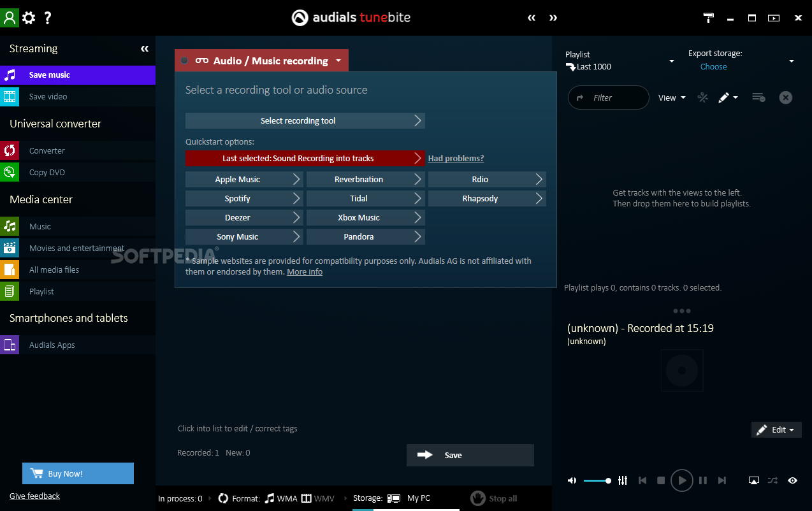Open the cast to device icon
The height and width of the screenshot is (511, 812).
(754, 480)
